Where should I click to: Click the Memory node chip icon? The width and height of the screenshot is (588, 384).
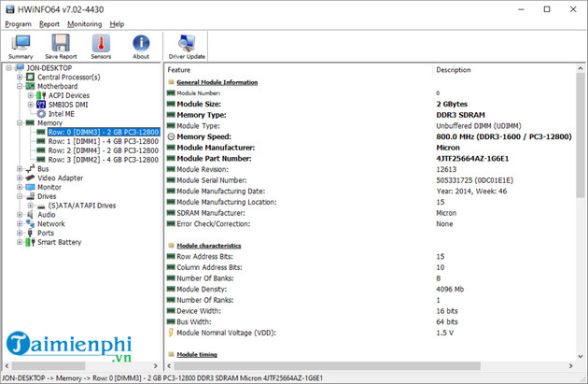(x=30, y=122)
